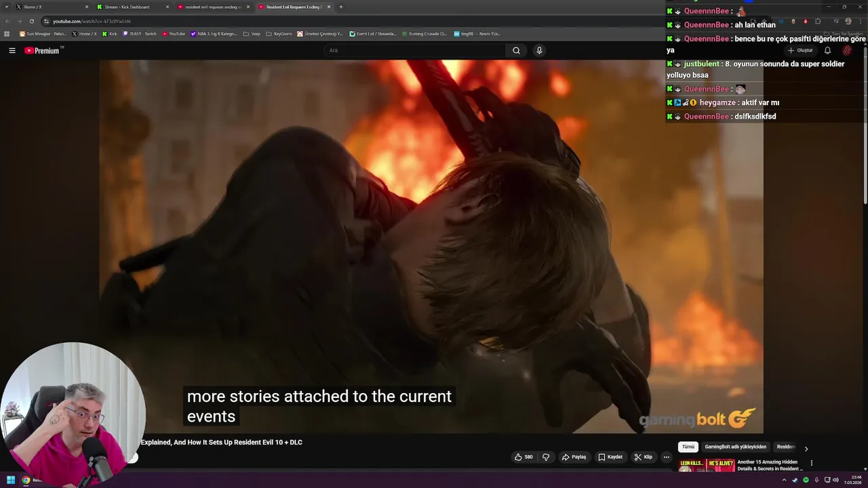Viewport: 868px width, 488px height.
Task: Click the YouTube search box labeled Ara
Action: click(415, 50)
